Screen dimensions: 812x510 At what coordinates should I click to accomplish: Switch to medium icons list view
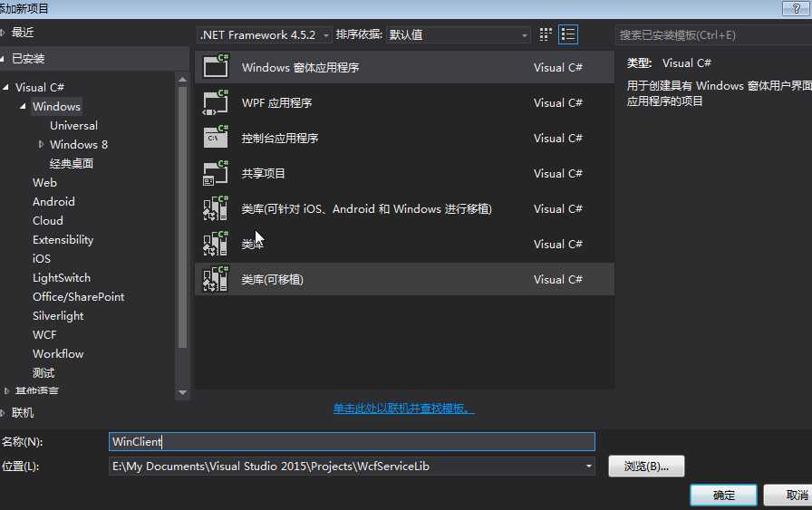pyautogui.click(x=568, y=34)
